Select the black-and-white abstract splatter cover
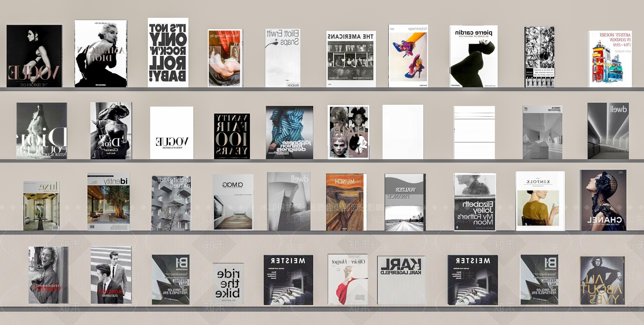The width and height of the screenshot is (644, 325). pyautogui.click(x=539, y=57)
